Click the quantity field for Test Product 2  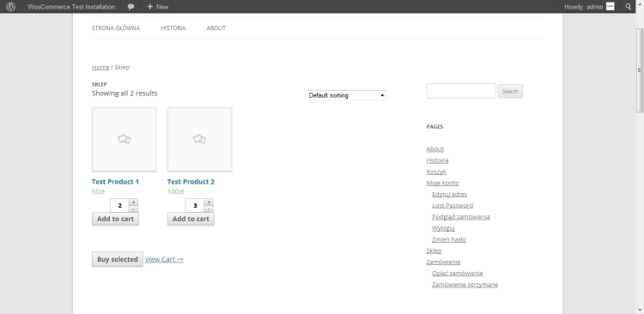click(195, 205)
